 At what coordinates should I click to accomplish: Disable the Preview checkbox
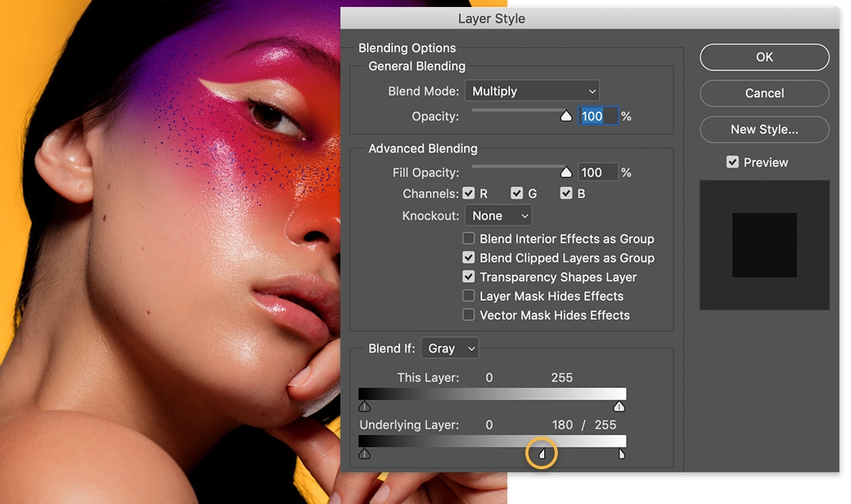tap(733, 162)
